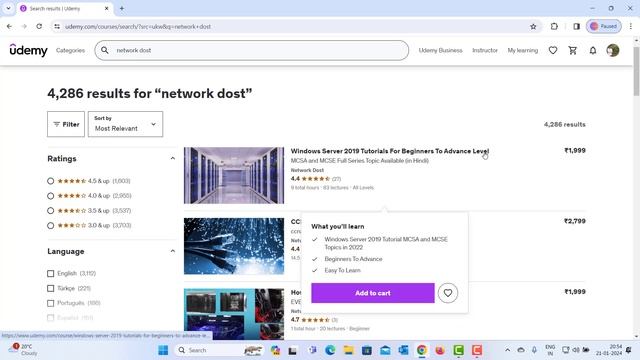
Task: Open Chrome three-dot menu
Action: coord(631,27)
